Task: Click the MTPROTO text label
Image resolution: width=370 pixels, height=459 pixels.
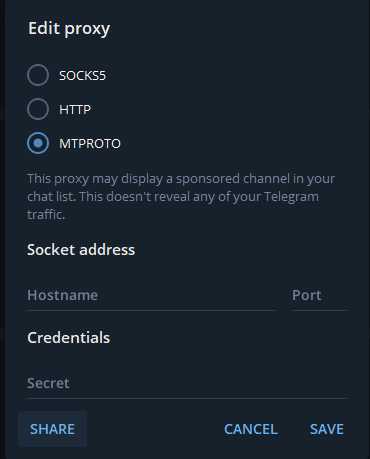Action: (90, 144)
